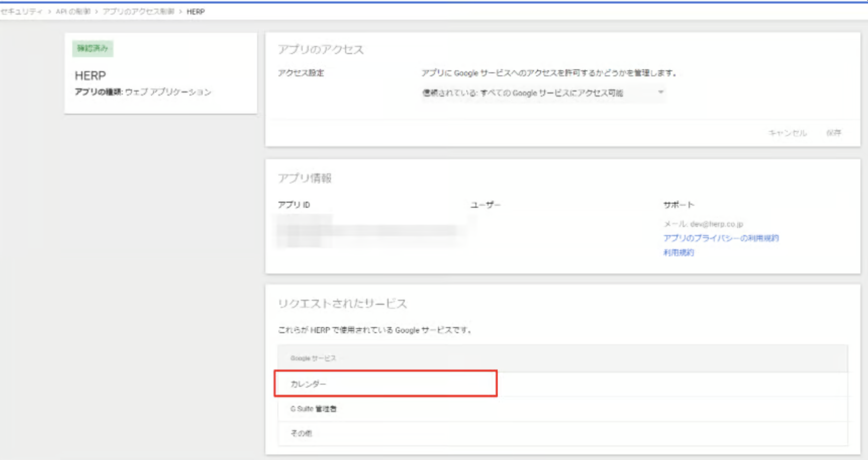Image resolution: width=868 pixels, height=460 pixels.
Task: Click the HERP breadcrumb item
Action: [196, 12]
